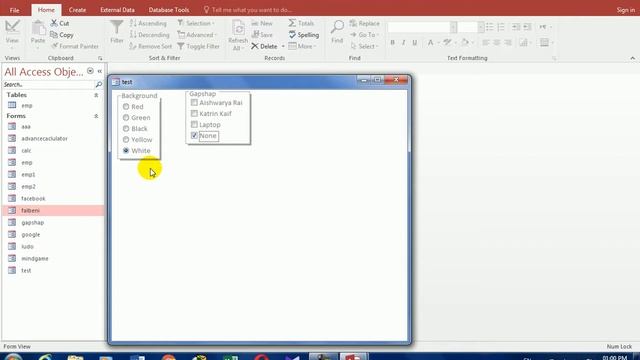Select the White radio button

click(x=126, y=151)
